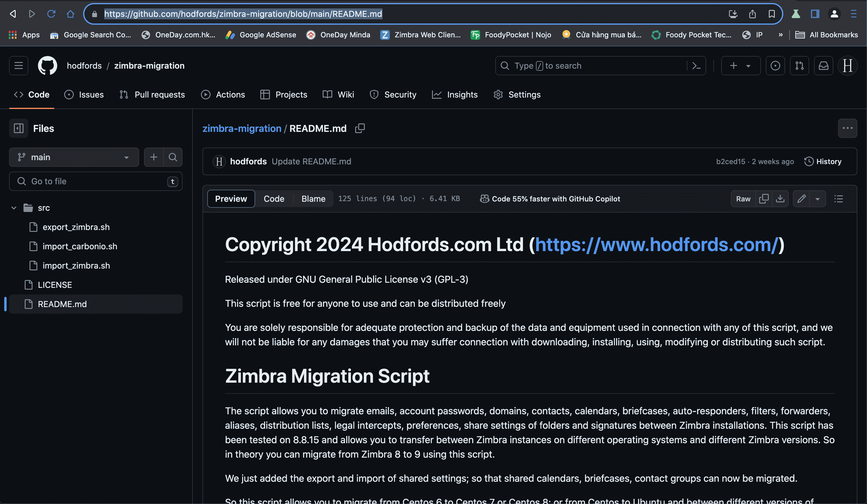Reload the page with the refresh icon
This screenshot has width=867, height=504.
click(x=51, y=14)
